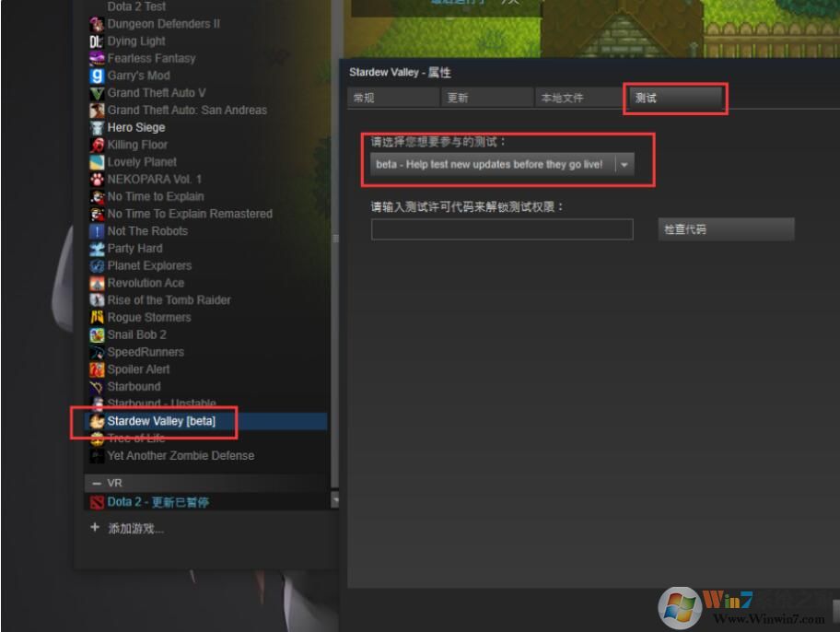Click the beta access code input field
This screenshot has width=840, height=632.
[502, 228]
